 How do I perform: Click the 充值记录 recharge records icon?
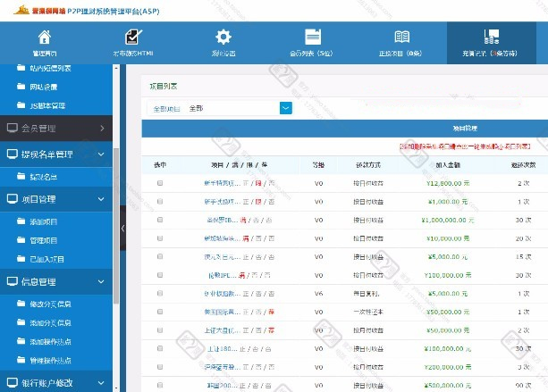pos(491,38)
